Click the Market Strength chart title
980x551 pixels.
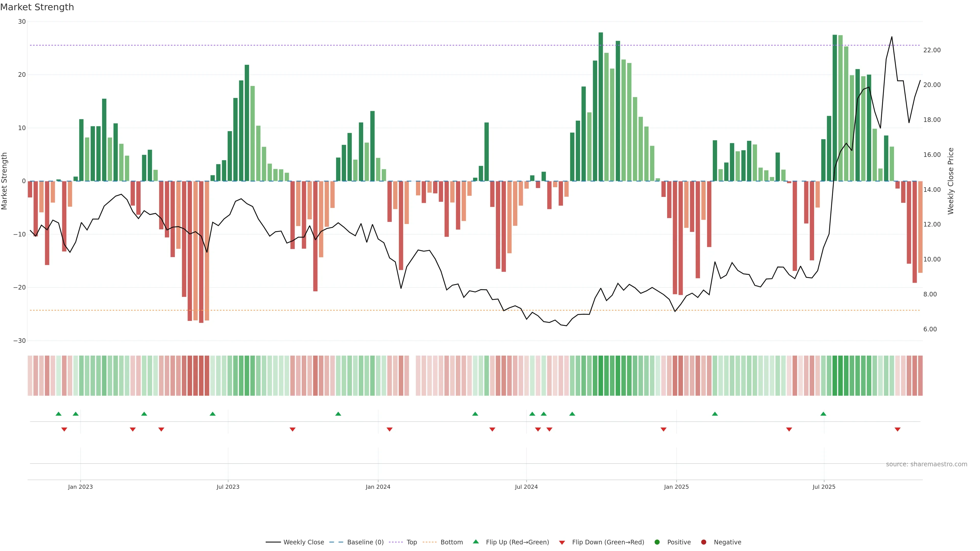37,7
